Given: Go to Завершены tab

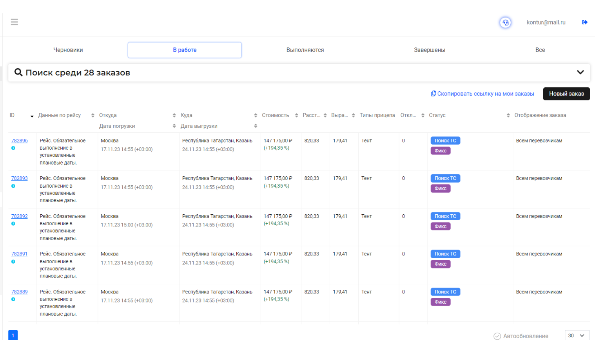Looking at the screenshot, I should pyautogui.click(x=430, y=50).
